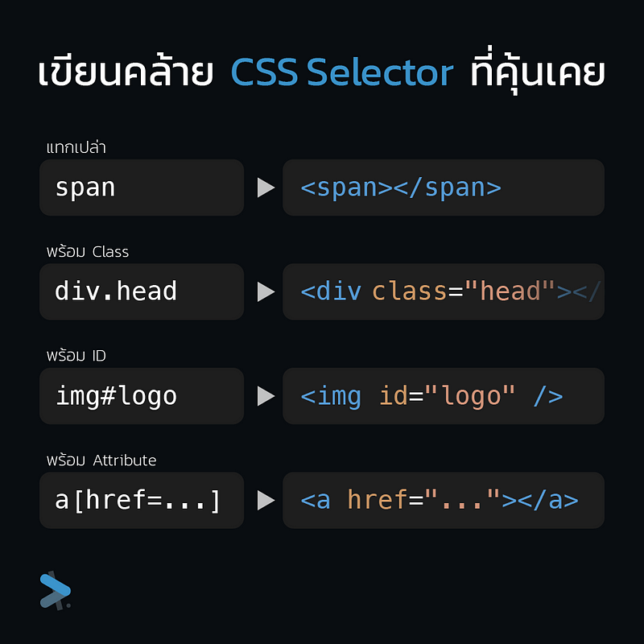
Task: Select the span abbreviation box
Action: (142, 188)
